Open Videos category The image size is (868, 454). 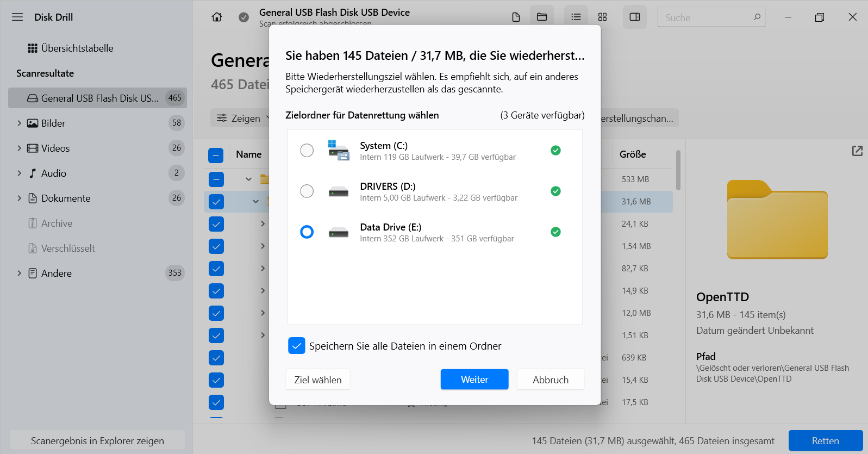tap(55, 148)
